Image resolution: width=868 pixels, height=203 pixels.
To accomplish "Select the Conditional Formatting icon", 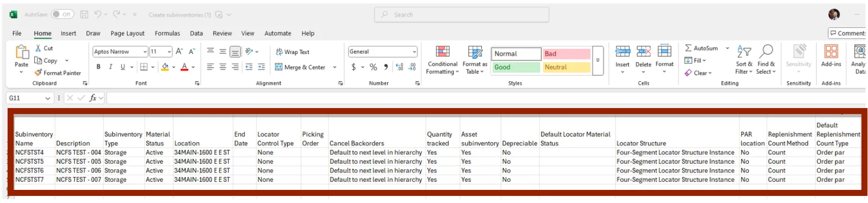I will click(443, 52).
